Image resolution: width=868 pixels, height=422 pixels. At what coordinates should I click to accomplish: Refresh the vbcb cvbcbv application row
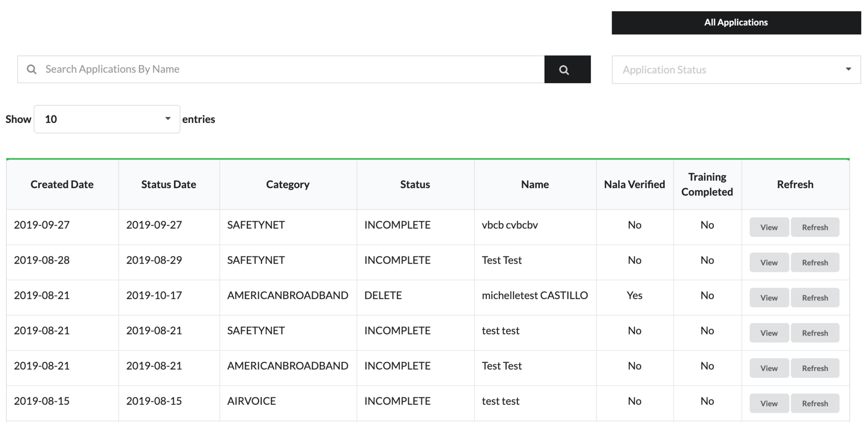[x=815, y=228]
